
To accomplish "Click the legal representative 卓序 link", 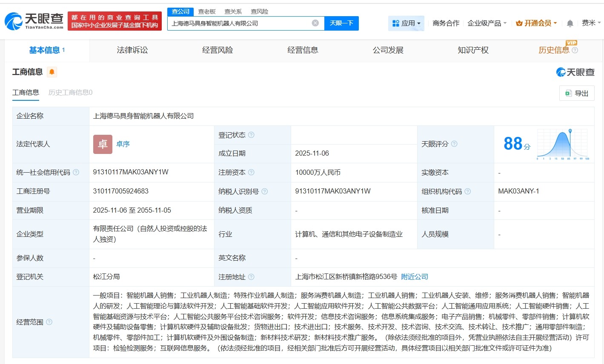I will (x=123, y=144).
